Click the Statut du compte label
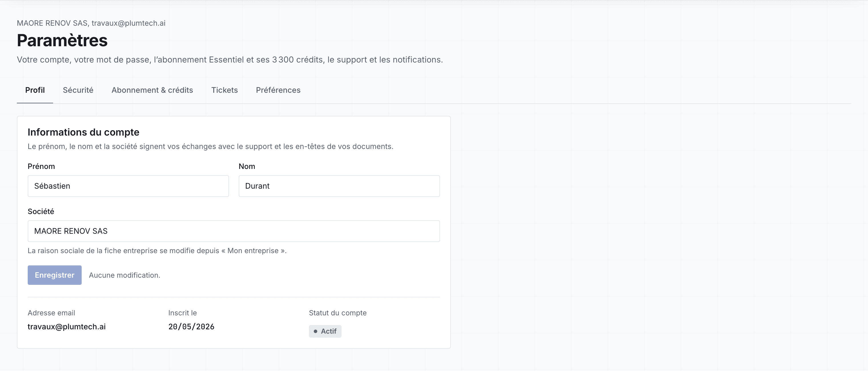The width and height of the screenshot is (868, 371). [x=337, y=313]
